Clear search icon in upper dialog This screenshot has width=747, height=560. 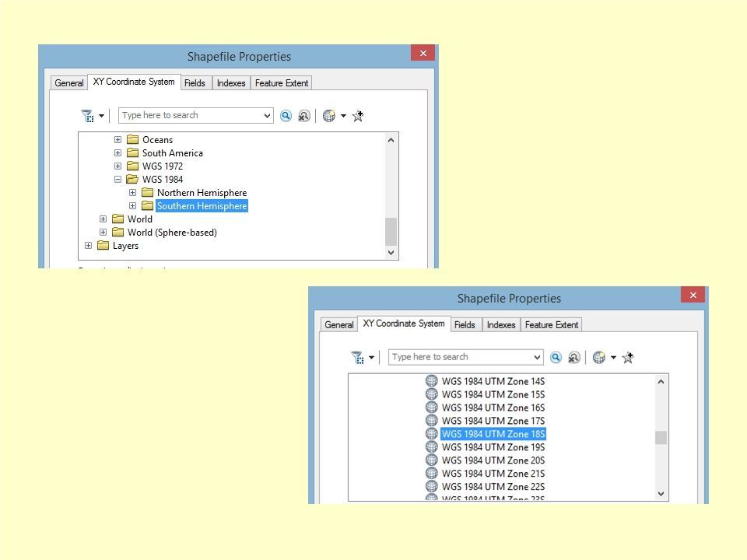pyautogui.click(x=304, y=116)
